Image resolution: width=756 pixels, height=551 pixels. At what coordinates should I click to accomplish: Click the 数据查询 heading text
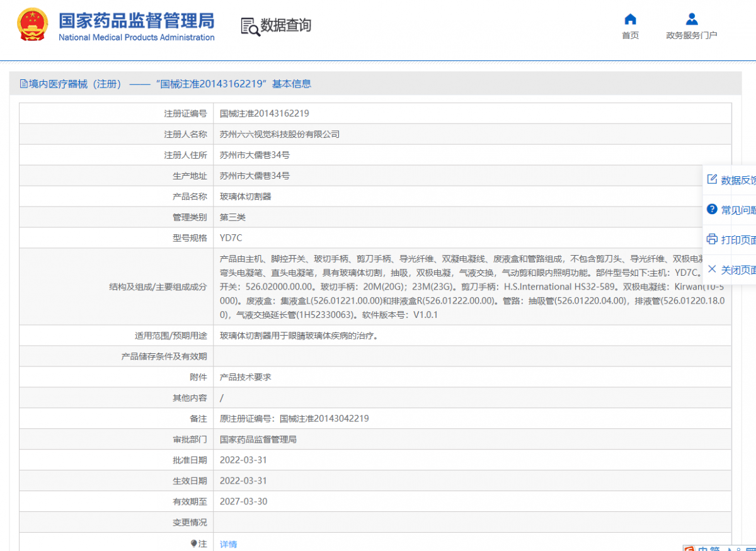click(x=286, y=25)
